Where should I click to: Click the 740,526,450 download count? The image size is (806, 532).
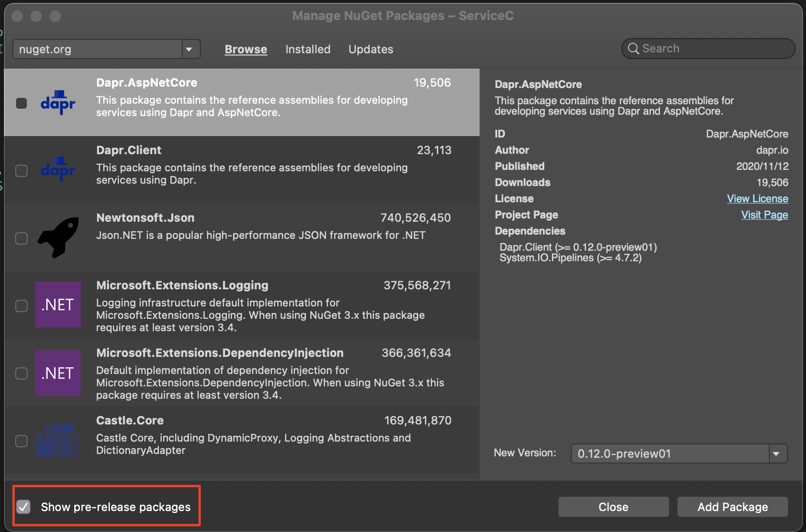click(415, 218)
